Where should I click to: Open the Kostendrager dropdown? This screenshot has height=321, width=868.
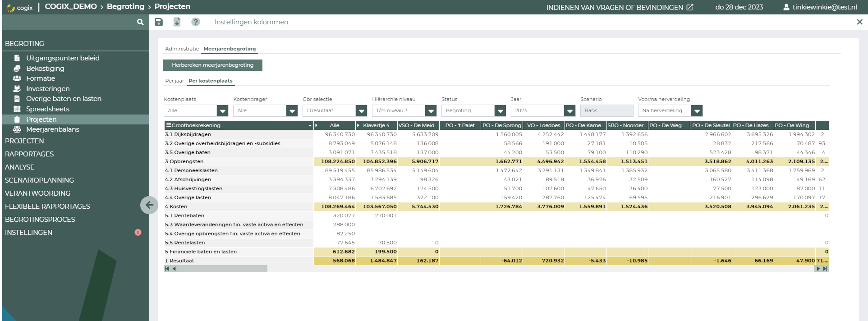tap(292, 110)
